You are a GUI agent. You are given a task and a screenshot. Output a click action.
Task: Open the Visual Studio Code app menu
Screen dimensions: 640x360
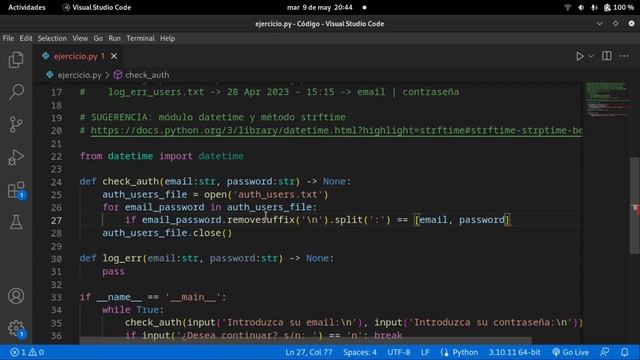(97, 7)
